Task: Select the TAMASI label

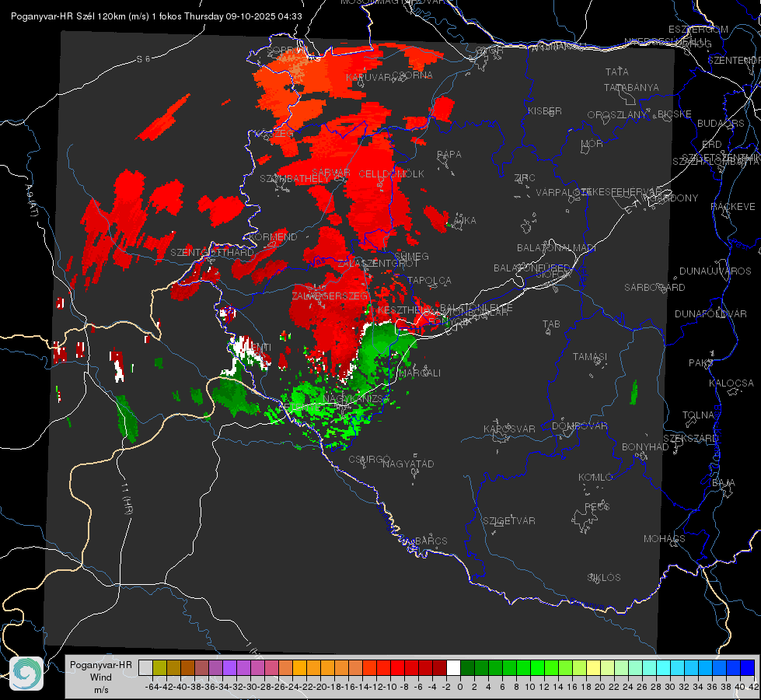Action: [x=590, y=357]
